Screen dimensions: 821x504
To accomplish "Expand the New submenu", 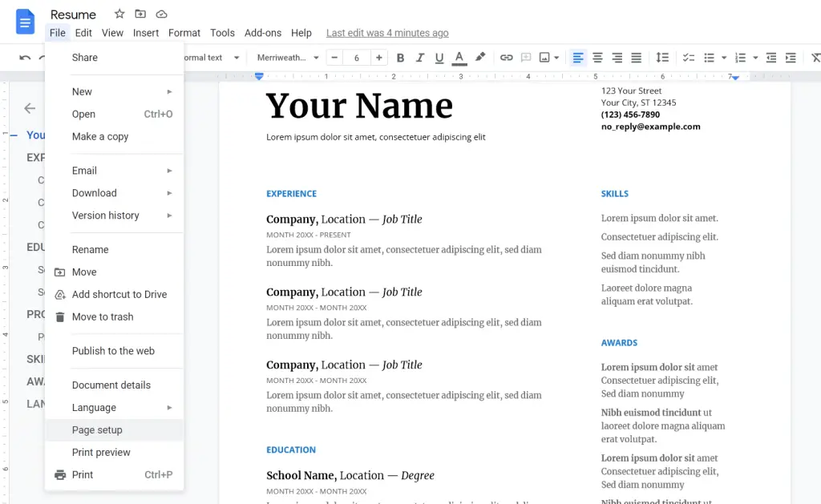I will click(x=115, y=91).
